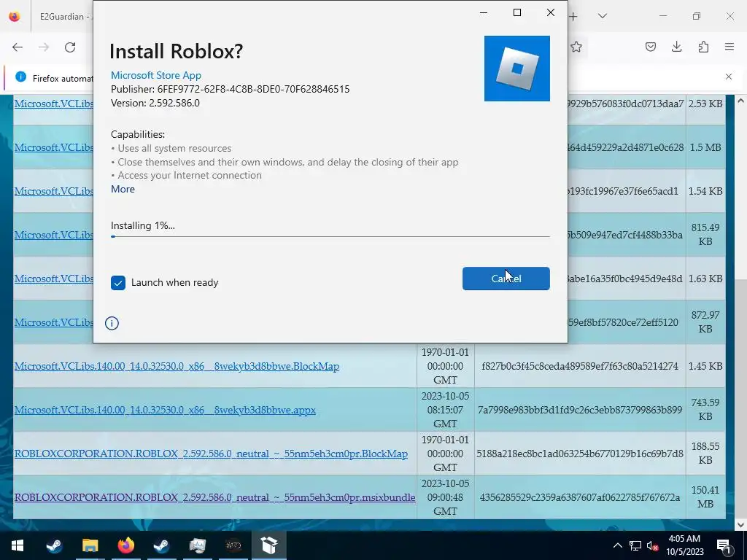Viewport: 747px width, 560px height.
Task: Expand More capabilities list
Action: pyautogui.click(x=123, y=189)
